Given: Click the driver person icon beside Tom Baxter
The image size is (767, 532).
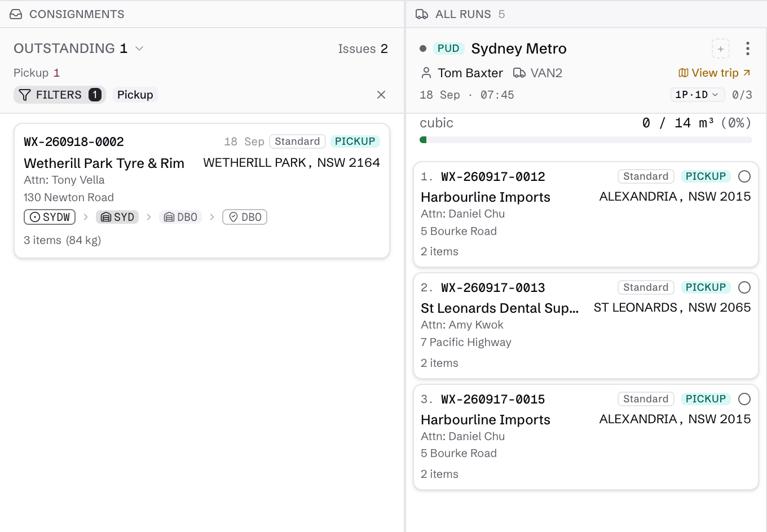Looking at the screenshot, I should pyautogui.click(x=426, y=73).
